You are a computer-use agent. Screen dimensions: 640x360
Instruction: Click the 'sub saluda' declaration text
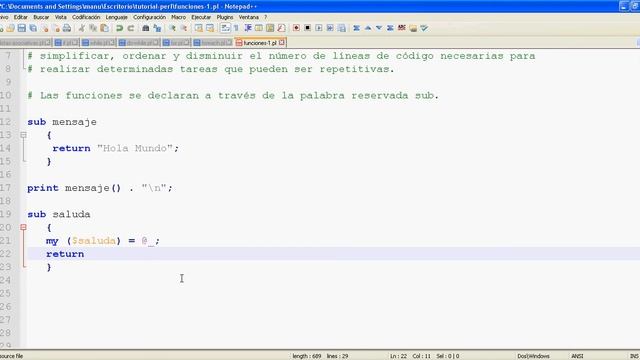tap(59, 214)
